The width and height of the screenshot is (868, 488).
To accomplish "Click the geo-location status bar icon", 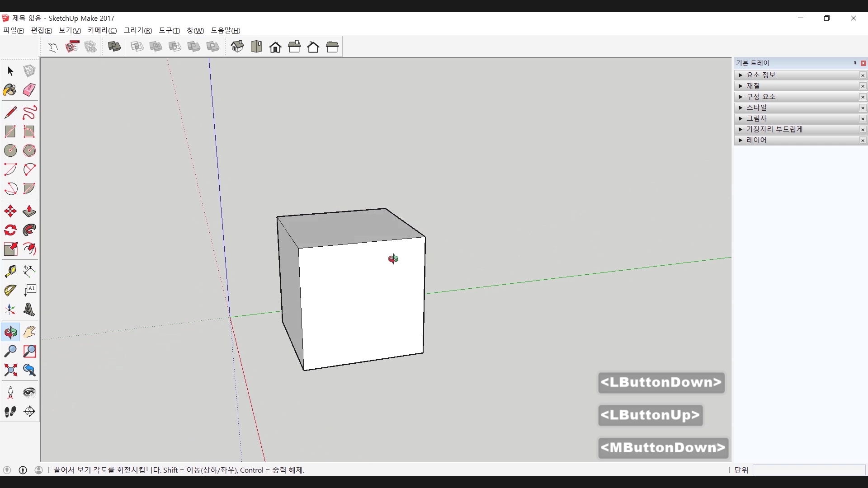I will 7,470.
